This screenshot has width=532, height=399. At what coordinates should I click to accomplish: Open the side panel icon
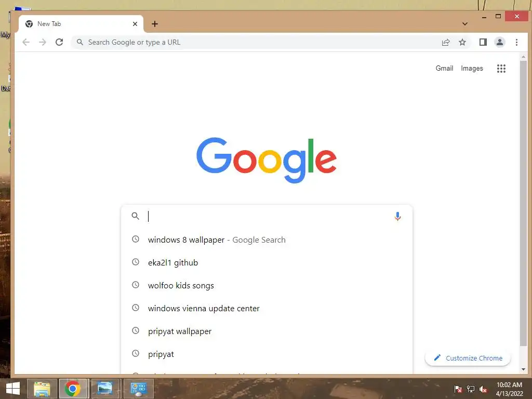point(483,42)
